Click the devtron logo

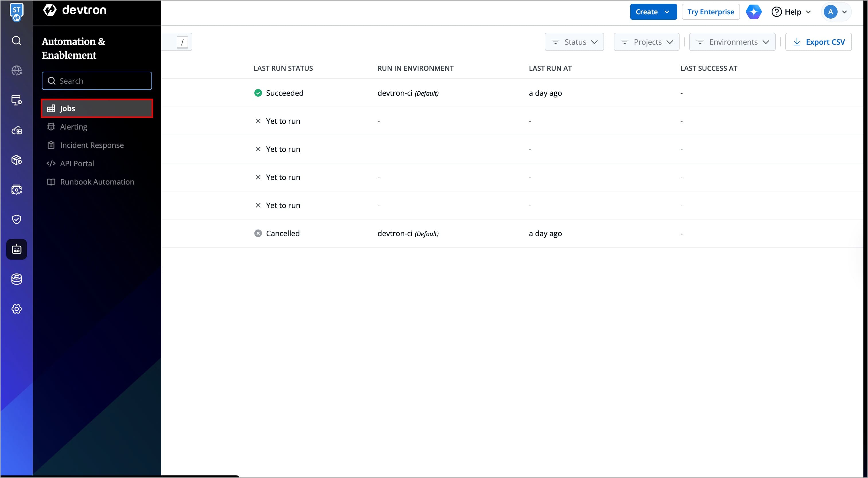tap(75, 10)
